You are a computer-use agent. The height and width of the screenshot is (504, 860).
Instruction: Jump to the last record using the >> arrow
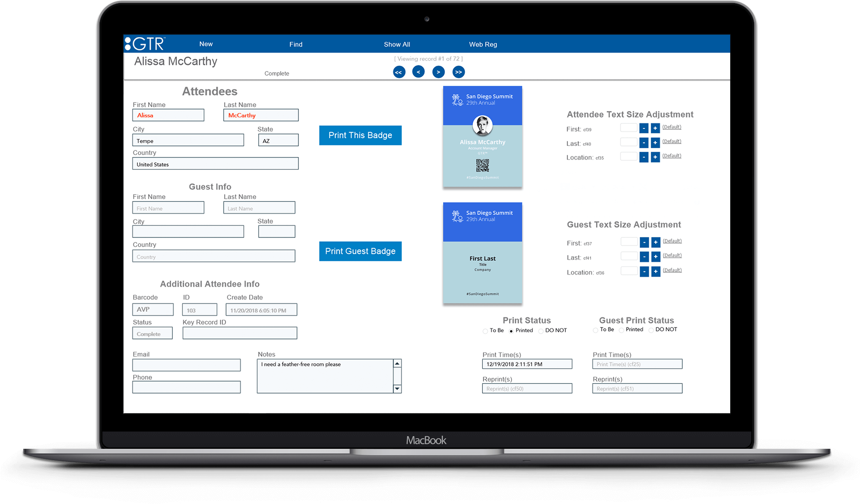click(458, 72)
